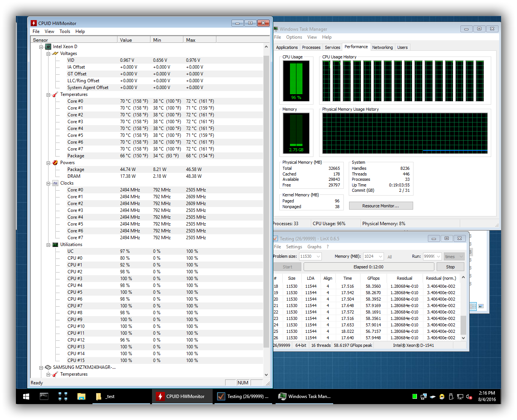
Task: Click the green CPU meter tray icon
Action: [415, 396]
